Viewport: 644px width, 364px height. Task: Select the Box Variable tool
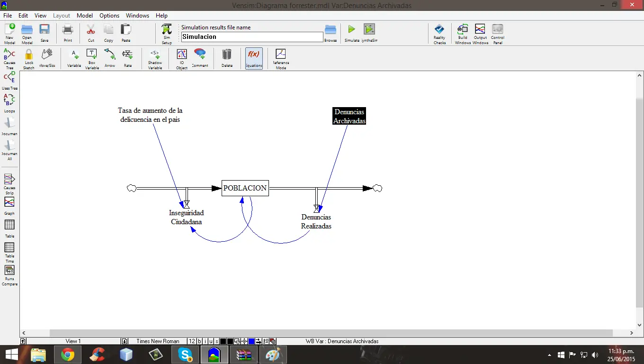click(x=92, y=59)
